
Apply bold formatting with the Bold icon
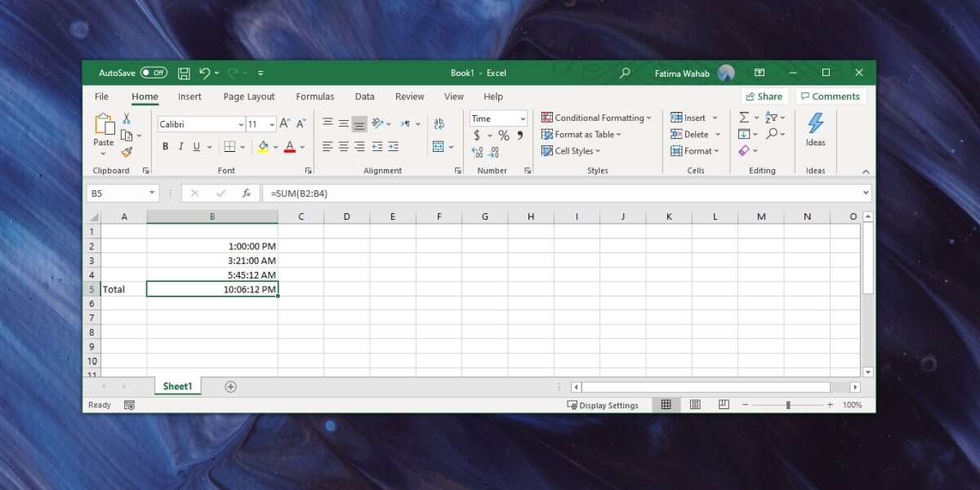(167, 146)
